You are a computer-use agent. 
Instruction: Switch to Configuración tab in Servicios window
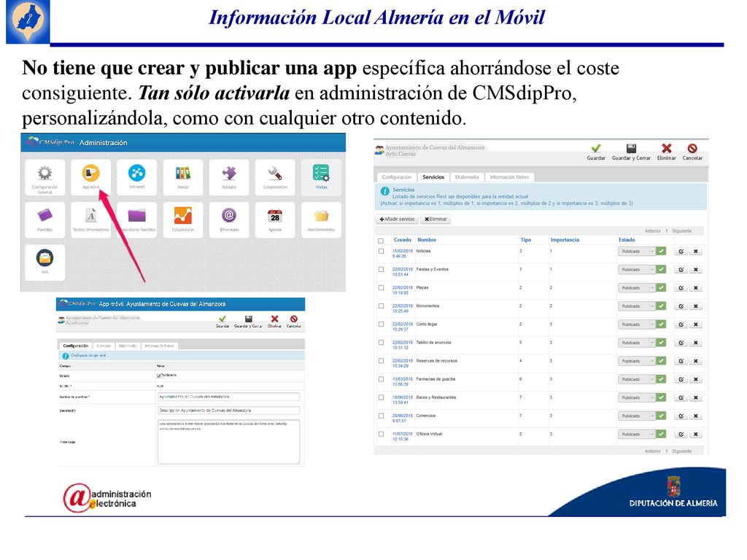click(396, 177)
